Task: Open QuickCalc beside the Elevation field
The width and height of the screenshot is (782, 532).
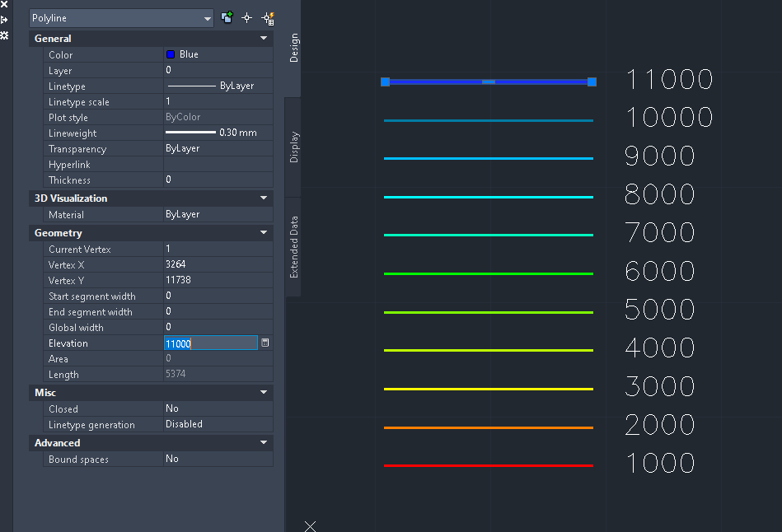Action: 265,343
